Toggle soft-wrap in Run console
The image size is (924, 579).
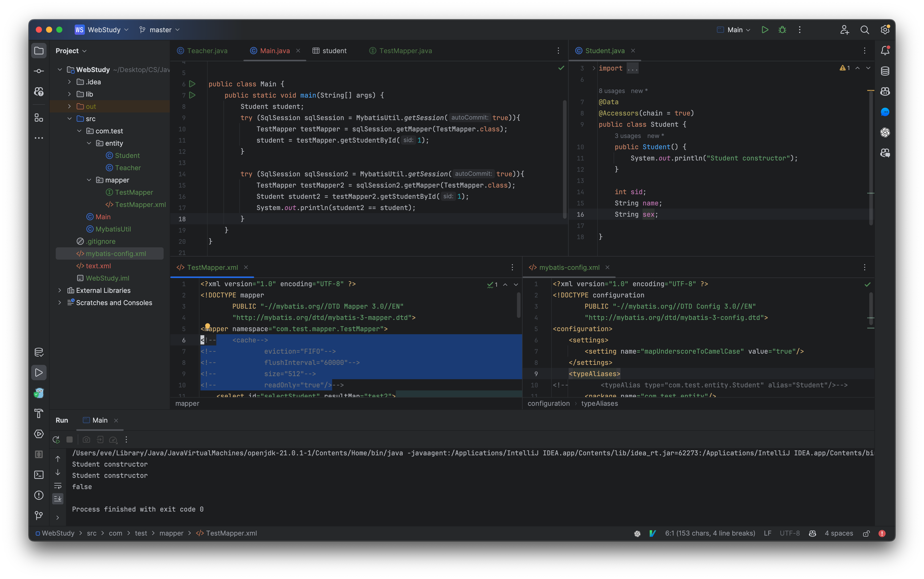pyautogui.click(x=58, y=485)
